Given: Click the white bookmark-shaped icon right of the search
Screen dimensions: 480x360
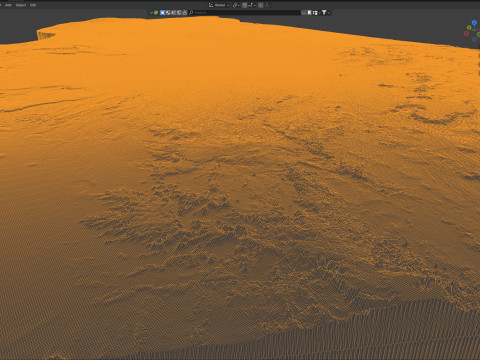Looking at the screenshot, I should (x=309, y=13).
